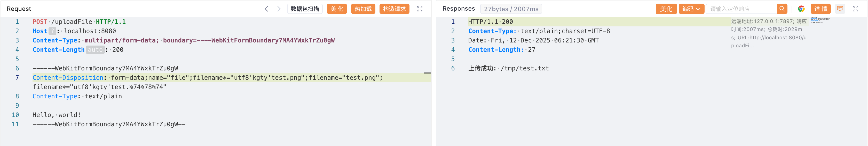The image size is (868, 146).
Task: Click the response minimap thumbnail
Action: tap(820, 20)
